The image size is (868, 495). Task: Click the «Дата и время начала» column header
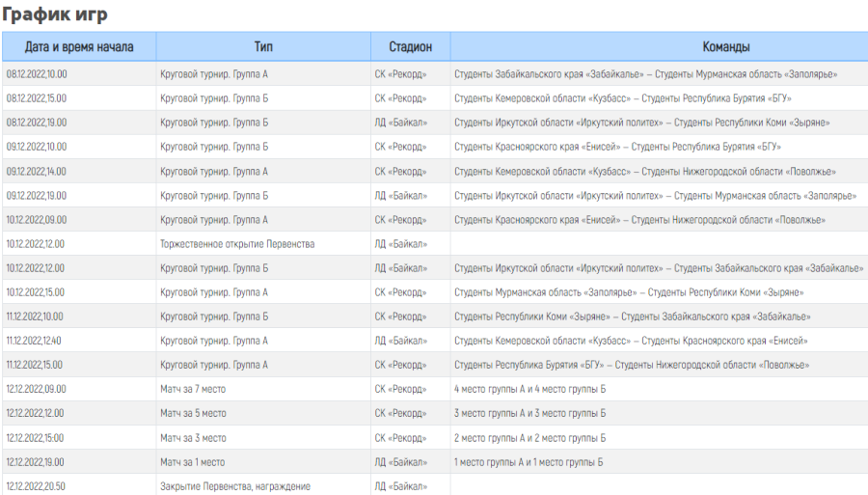[x=79, y=46]
